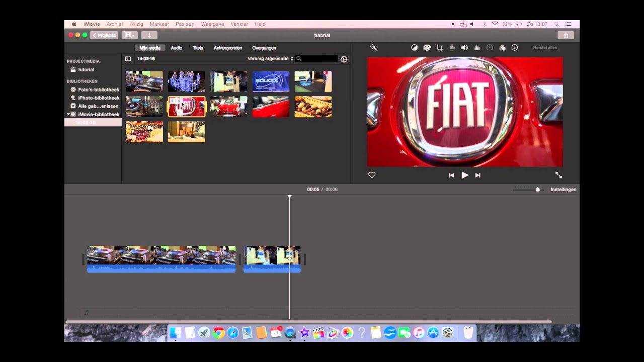Open the Archief menu

(115, 24)
